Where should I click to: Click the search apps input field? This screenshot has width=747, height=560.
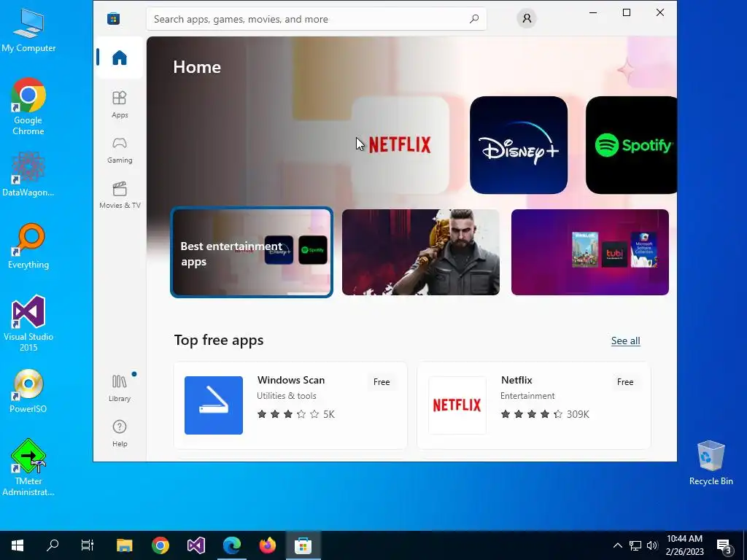pyautogui.click(x=317, y=19)
